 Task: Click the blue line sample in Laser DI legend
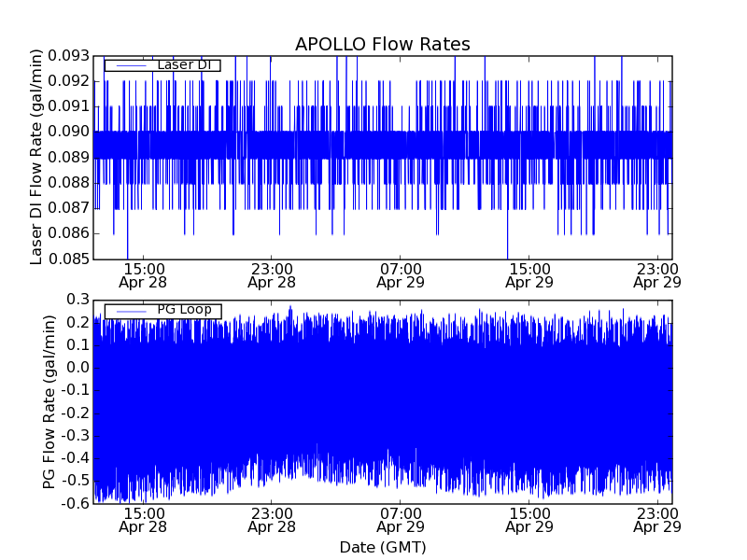tap(129, 64)
